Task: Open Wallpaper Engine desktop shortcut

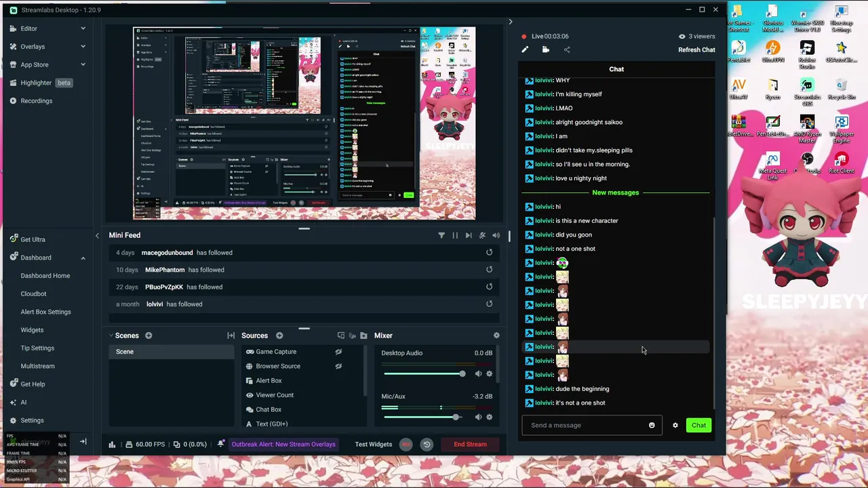Action: [842, 129]
